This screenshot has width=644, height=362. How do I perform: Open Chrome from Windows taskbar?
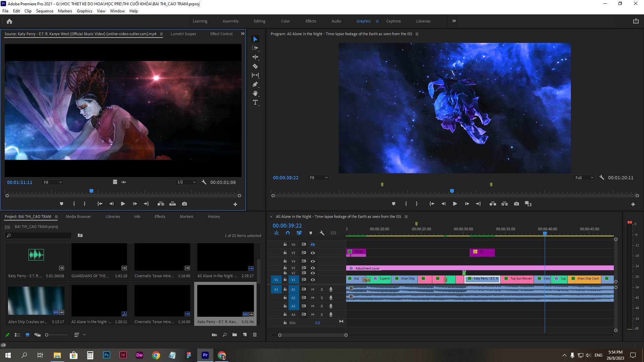pos(156,355)
